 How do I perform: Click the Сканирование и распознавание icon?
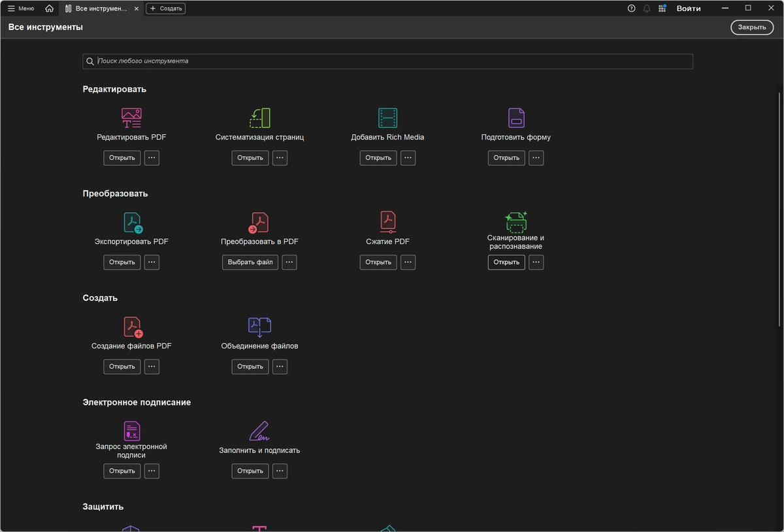516,221
